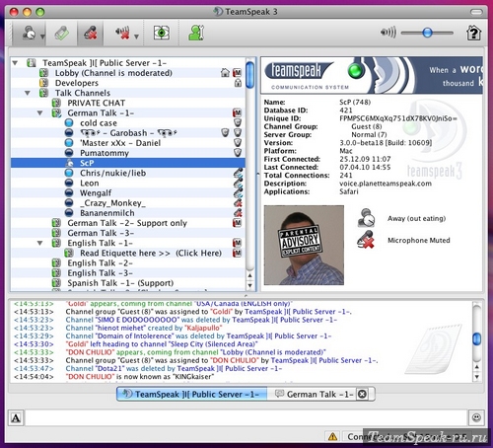The image size is (493, 448).
Task: Click the voice.planetteamspeak.com description text
Action: 386,184
